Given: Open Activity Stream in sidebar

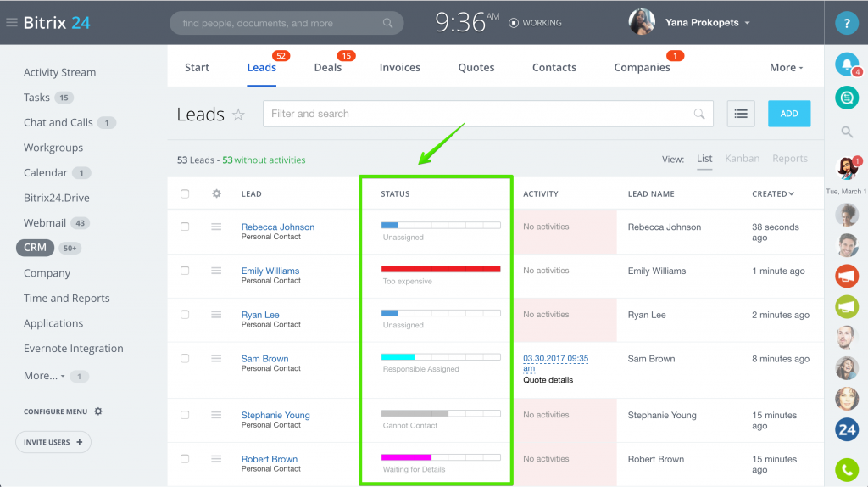Looking at the screenshot, I should coord(60,73).
